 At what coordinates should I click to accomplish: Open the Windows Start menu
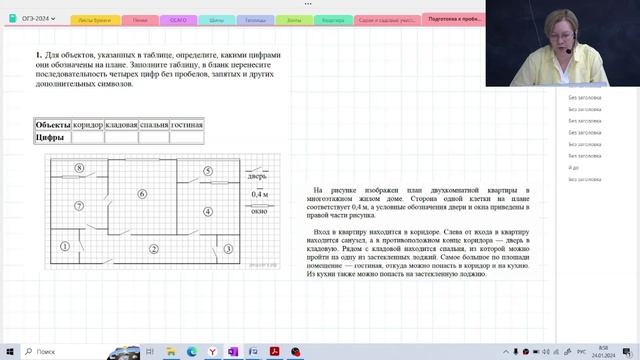10,351
